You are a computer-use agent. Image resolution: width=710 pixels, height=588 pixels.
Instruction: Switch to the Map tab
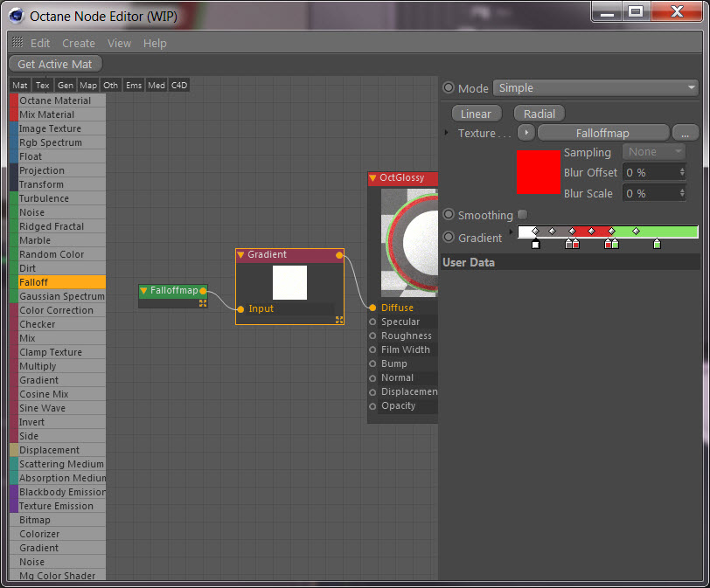coord(87,85)
